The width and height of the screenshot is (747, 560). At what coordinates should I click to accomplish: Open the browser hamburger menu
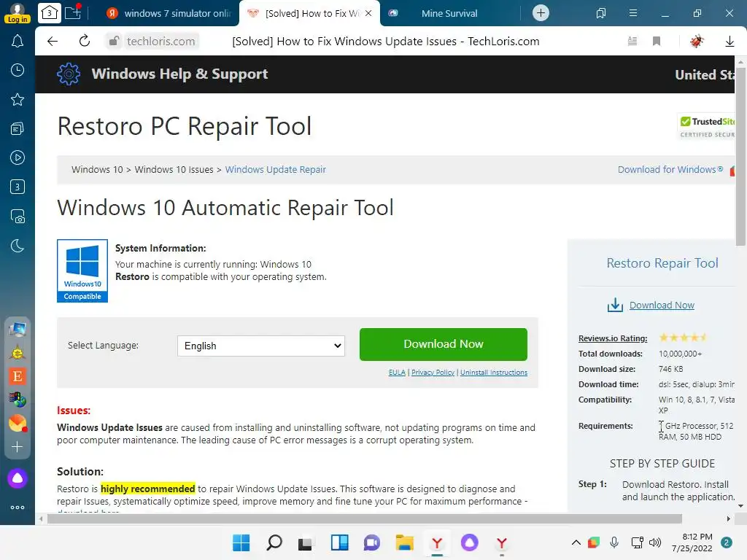(x=632, y=13)
